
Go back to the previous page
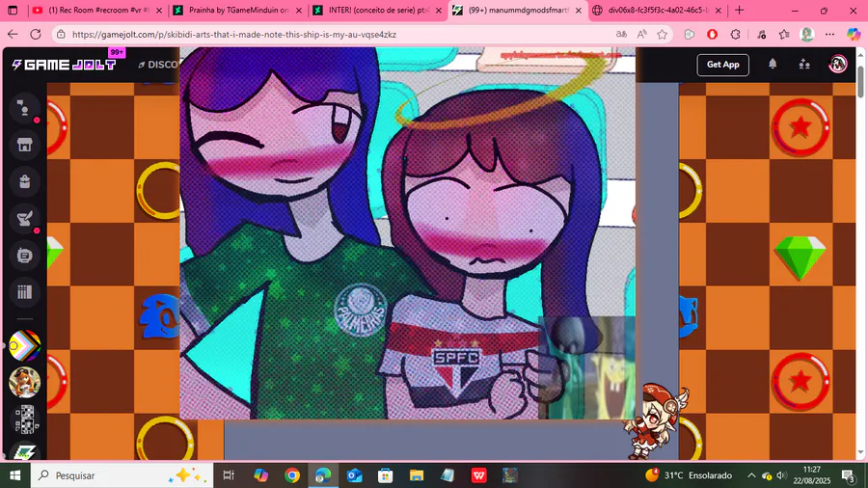pos(13,35)
